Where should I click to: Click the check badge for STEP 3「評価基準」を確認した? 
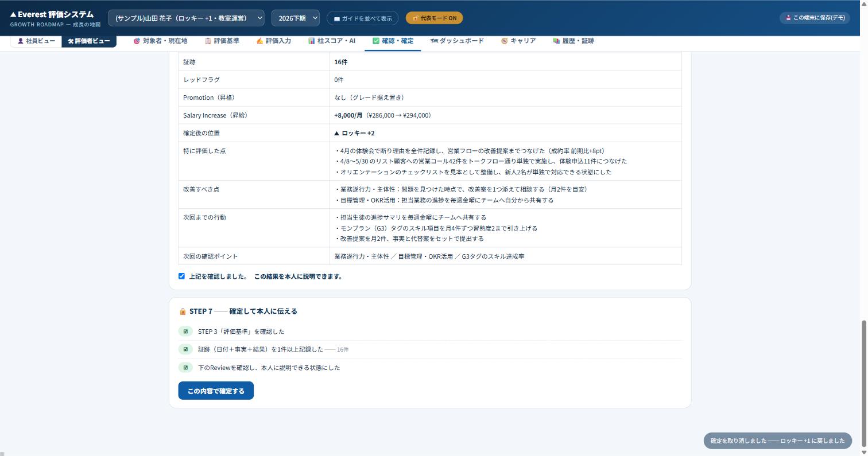pyautogui.click(x=185, y=332)
